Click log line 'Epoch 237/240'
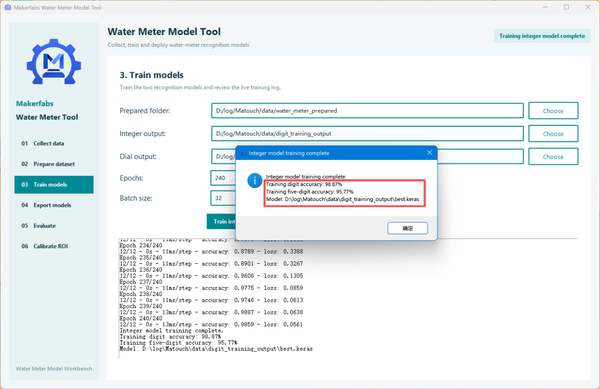The image size is (600, 389). pyautogui.click(x=141, y=282)
